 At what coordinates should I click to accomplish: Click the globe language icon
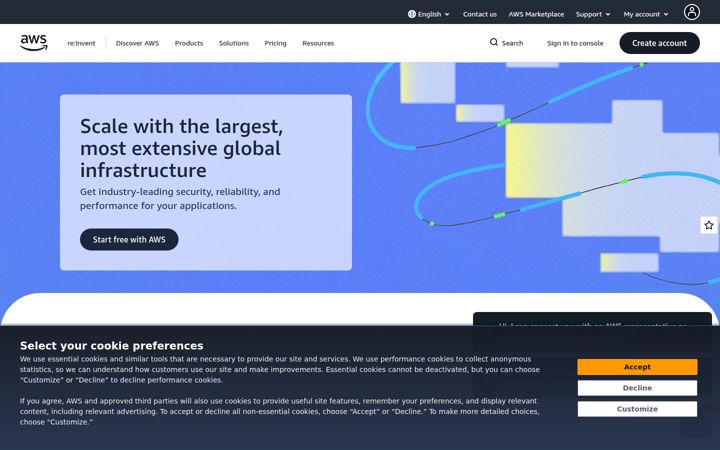click(x=411, y=14)
